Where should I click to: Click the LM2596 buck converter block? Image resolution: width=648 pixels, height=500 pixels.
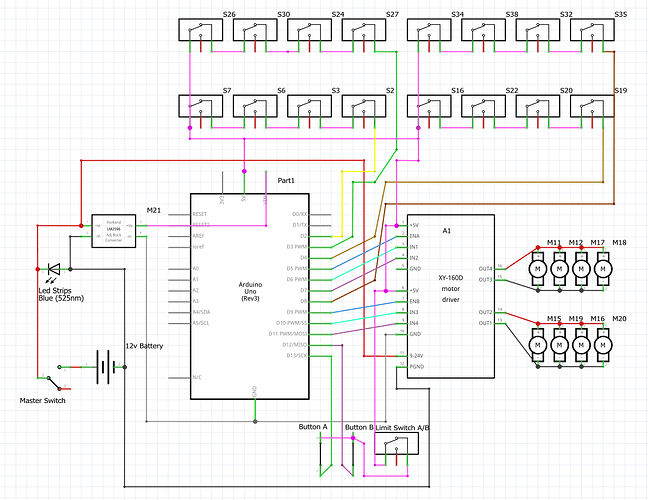[x=114, y=231]
